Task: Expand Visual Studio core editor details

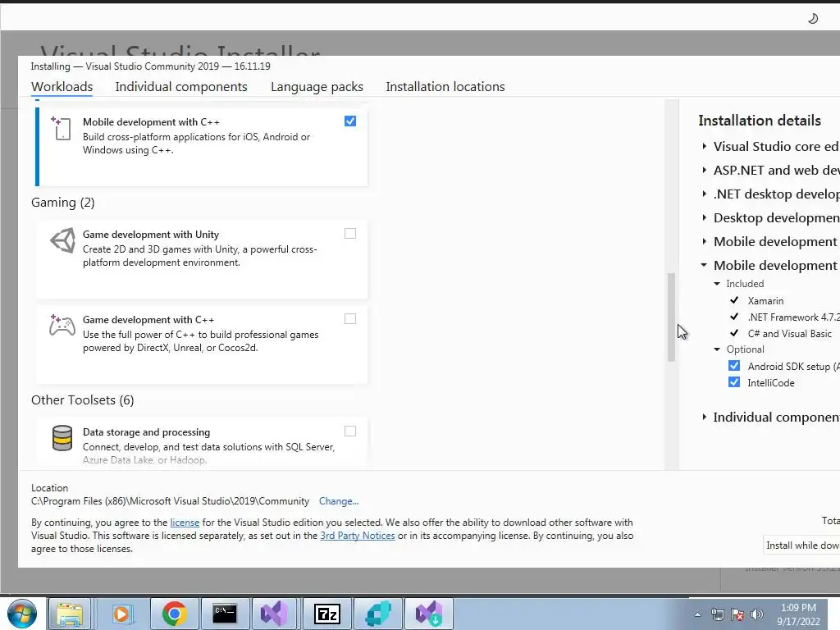Action: pos(705,146)
